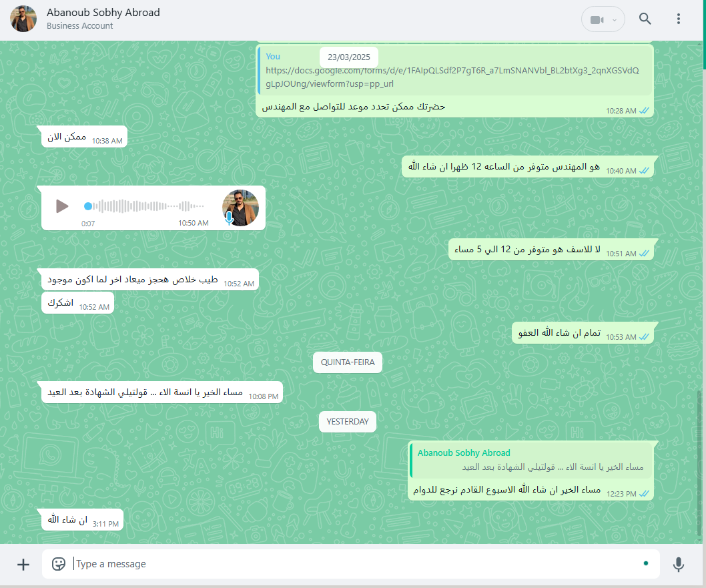The height and width of the screenshot is (588, 706).
Task: Click the QUINTA-FEIRA date chip
Action: 348,362
